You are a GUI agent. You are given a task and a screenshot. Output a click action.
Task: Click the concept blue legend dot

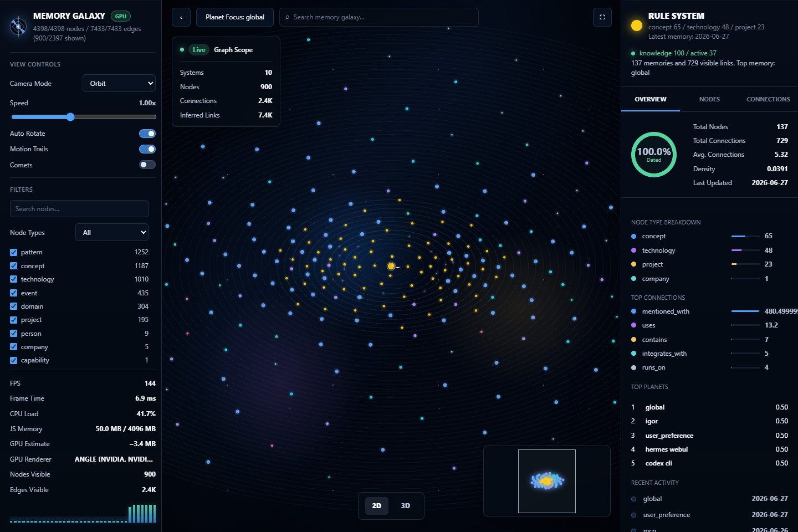(634, 236)
